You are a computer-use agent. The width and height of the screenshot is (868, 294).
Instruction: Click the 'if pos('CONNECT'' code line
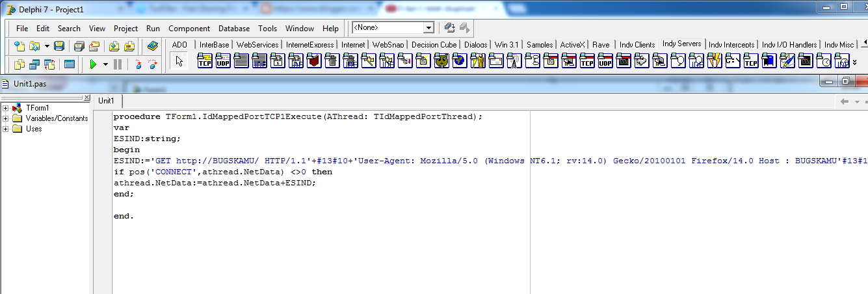pos(222,172)
